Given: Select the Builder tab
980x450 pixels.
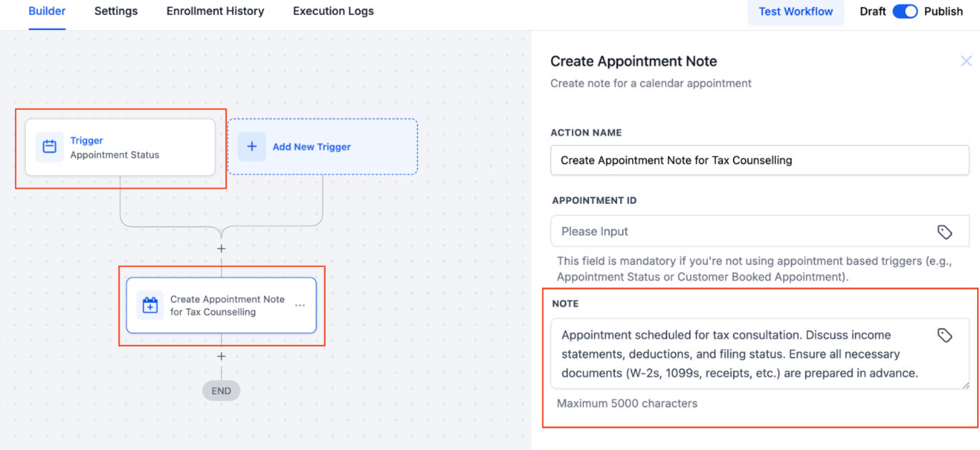Looking at the screenshot, I should (x=47, y=11).
